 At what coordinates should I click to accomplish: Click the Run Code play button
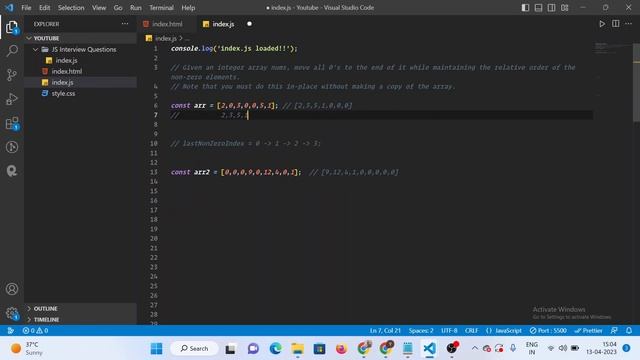coord(602,24)
